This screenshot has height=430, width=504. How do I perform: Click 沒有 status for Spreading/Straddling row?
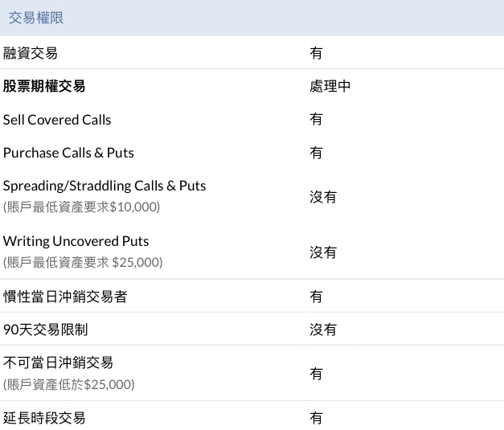[323, 197]
